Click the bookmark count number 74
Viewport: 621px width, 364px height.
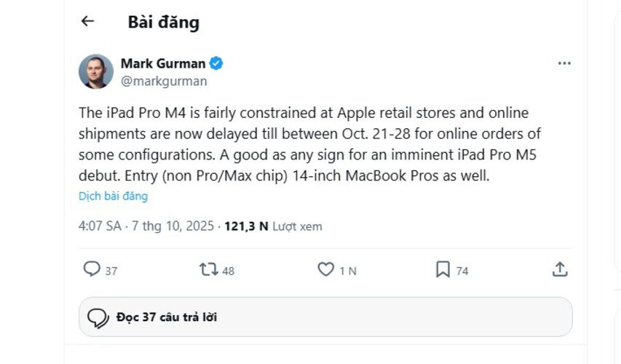tap(462, 271)
